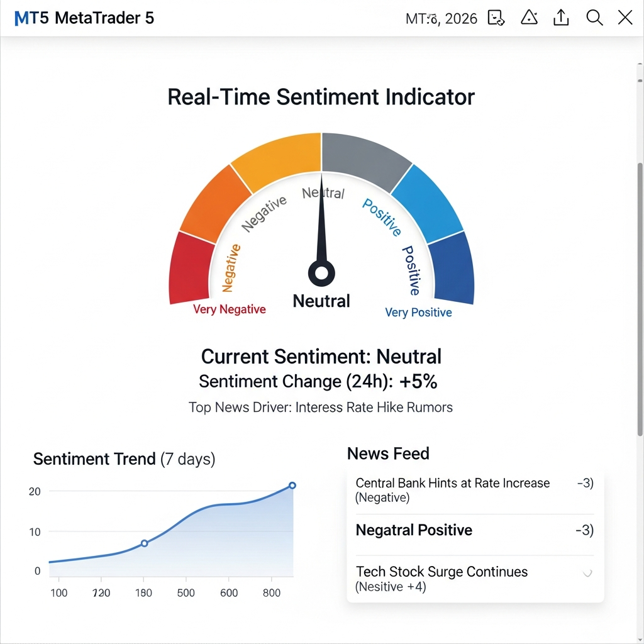
Task: Open the Central Bank Hints at Rate Increase article
Action: [x=453, y=489]
